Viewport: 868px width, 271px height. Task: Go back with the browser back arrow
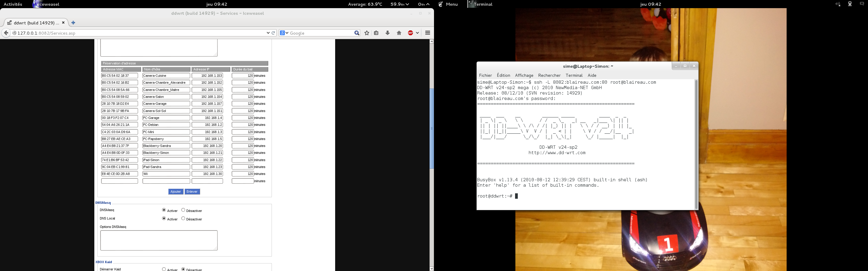tap(6, 33)
